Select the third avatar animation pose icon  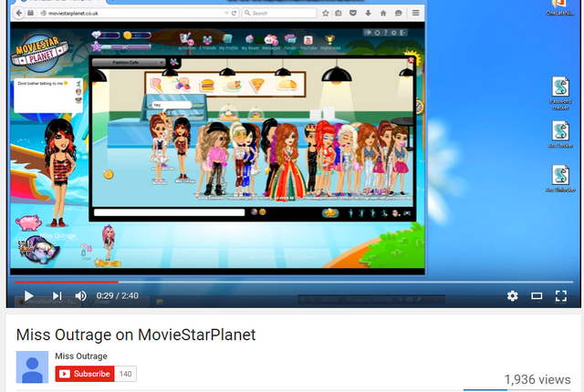pyautogui.click(x=373, y=213)
